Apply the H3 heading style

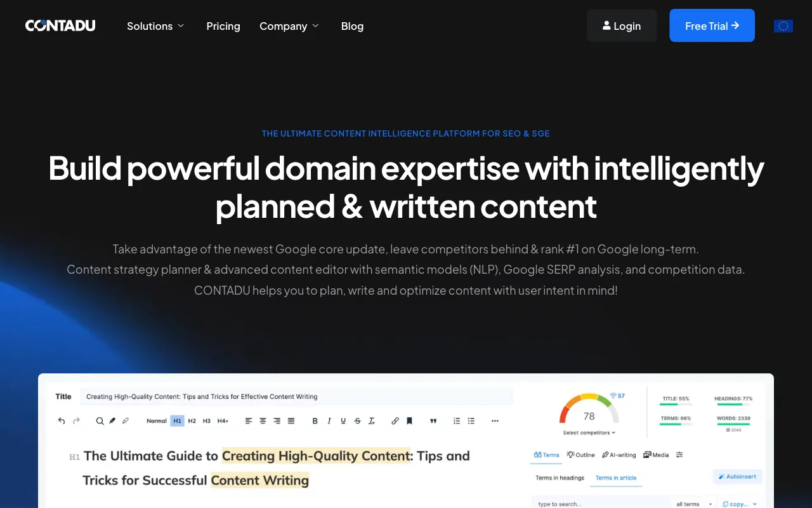[x=206, y=420]
